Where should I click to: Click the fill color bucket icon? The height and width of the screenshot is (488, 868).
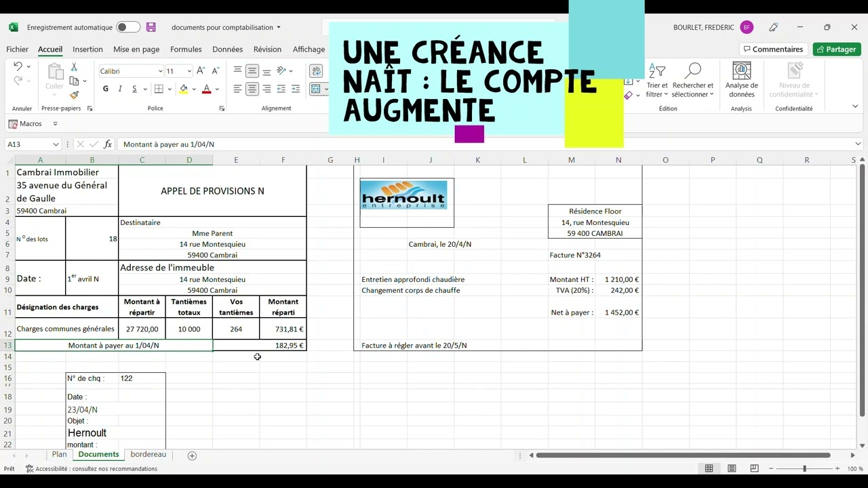tap(183, 89)
